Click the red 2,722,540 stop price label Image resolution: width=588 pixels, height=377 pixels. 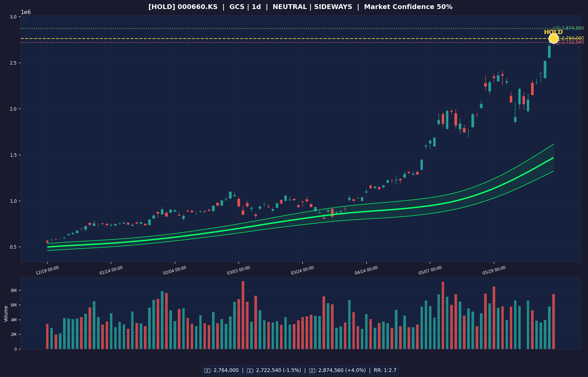[x=569, y=42]
